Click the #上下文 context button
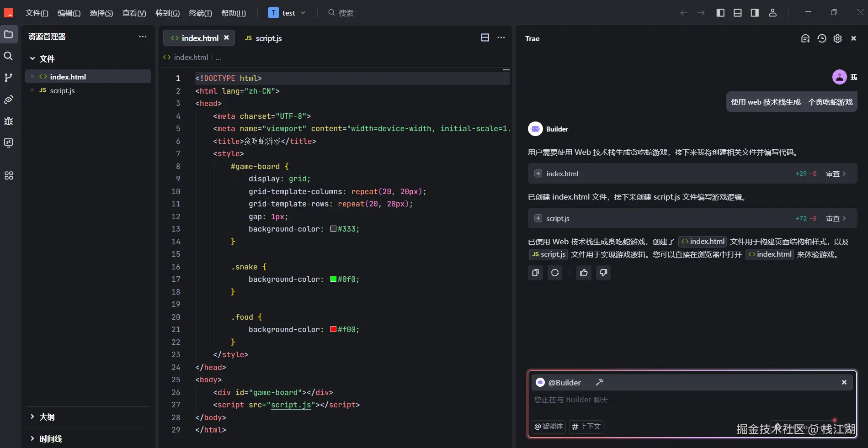This screenshot has width=868, height=448. click(586, 427)
